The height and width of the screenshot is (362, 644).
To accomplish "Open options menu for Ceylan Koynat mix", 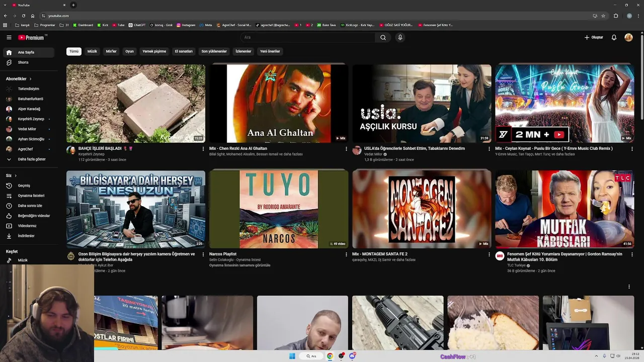I will (632, 149).
